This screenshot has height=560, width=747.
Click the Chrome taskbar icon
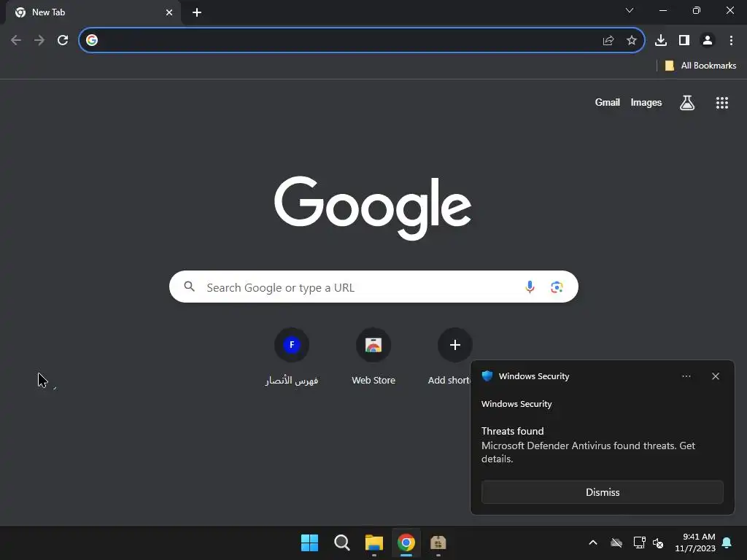point(406,542)
